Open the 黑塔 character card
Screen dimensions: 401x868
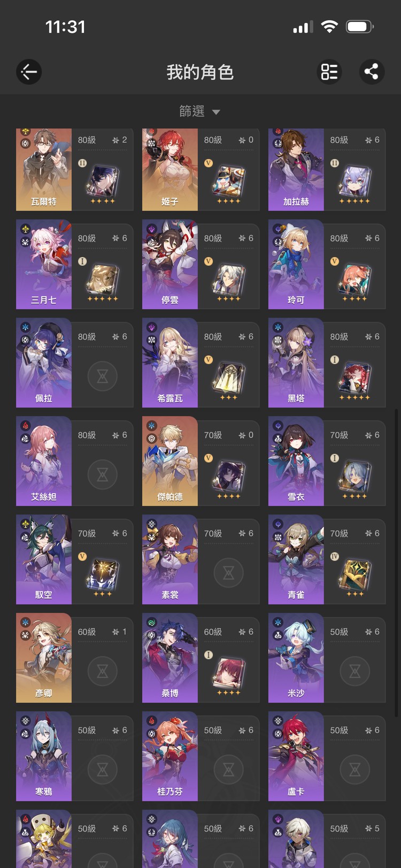click(x=327, y=363)
